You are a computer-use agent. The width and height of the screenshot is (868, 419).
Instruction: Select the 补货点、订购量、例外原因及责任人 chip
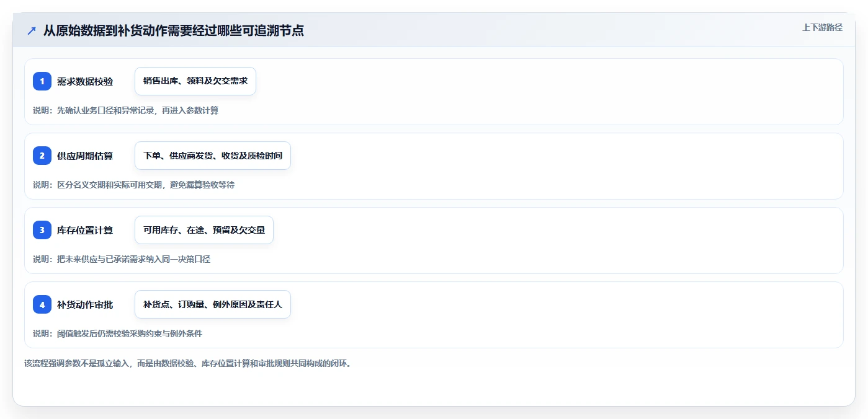click(x=213, y=304)
